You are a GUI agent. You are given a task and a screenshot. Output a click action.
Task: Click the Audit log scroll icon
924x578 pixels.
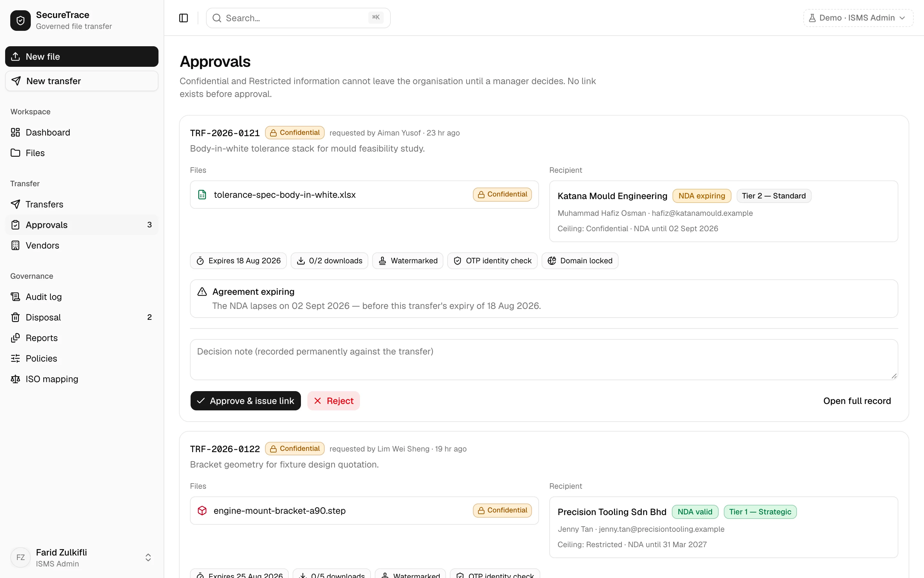[15, 297]
